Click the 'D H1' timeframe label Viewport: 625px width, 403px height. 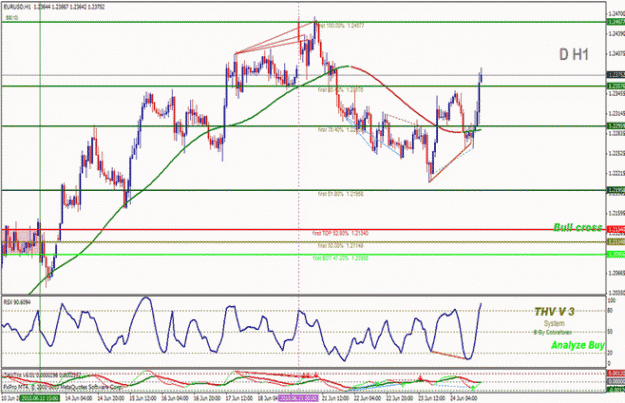tap(574, 55)
